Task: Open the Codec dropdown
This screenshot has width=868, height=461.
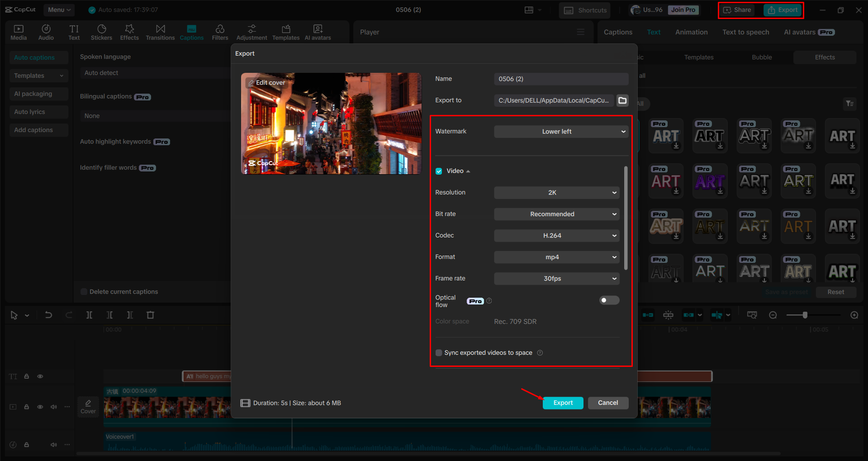Action: [556, 236]
